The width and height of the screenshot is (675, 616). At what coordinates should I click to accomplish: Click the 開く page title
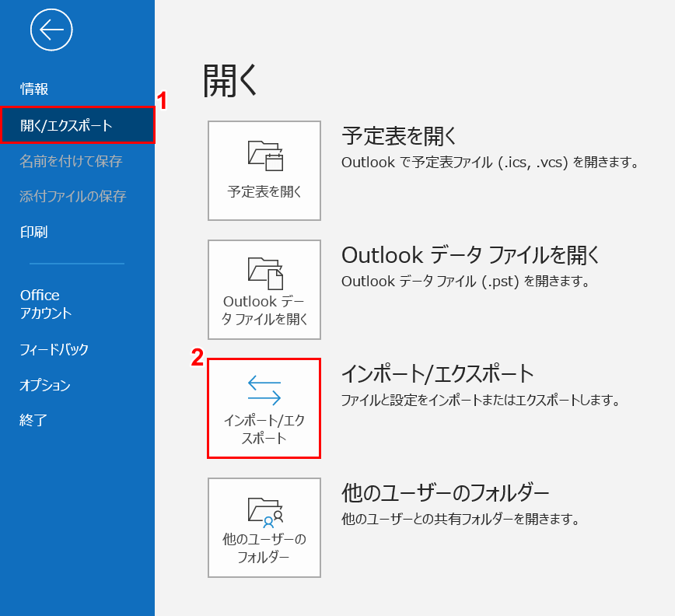point(230,81)
